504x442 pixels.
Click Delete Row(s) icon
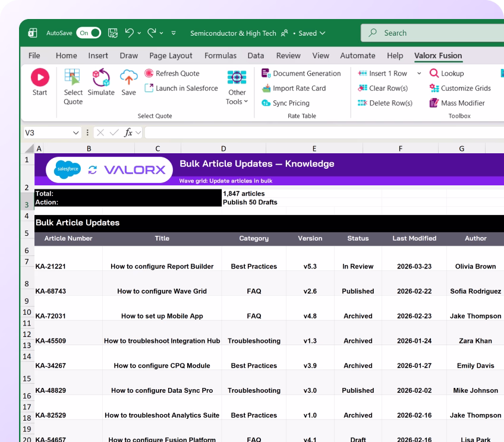point(363,103)
